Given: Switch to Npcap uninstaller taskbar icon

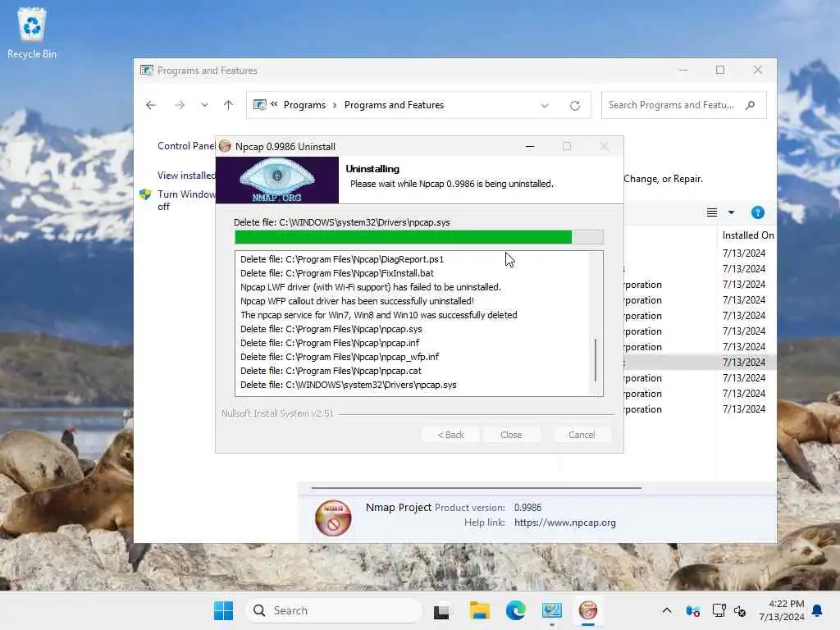Looking at the screenshot, I should (588, 610).
